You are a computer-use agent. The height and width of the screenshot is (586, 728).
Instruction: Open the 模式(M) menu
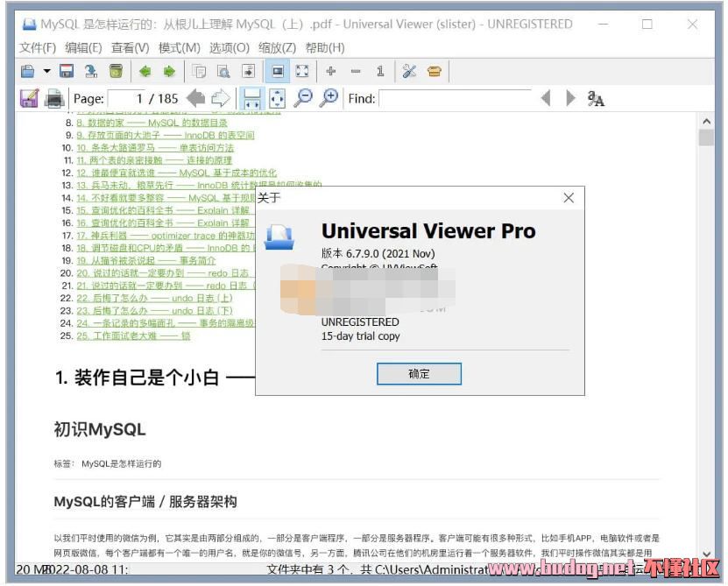pyautogui.click(x=179, y=47)
